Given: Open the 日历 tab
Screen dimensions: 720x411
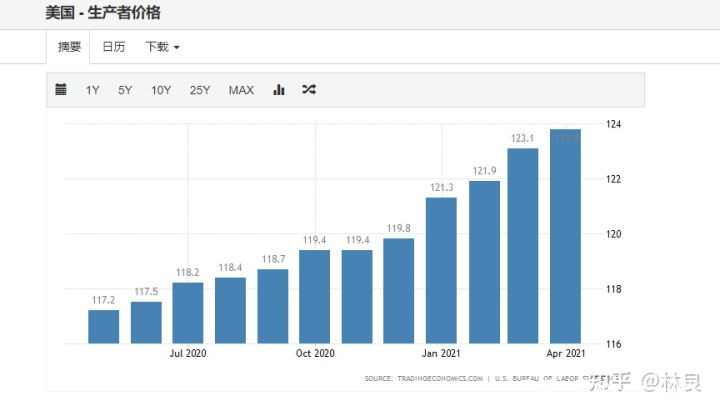Looking at the screenshot, I should [x=113, y=47].
